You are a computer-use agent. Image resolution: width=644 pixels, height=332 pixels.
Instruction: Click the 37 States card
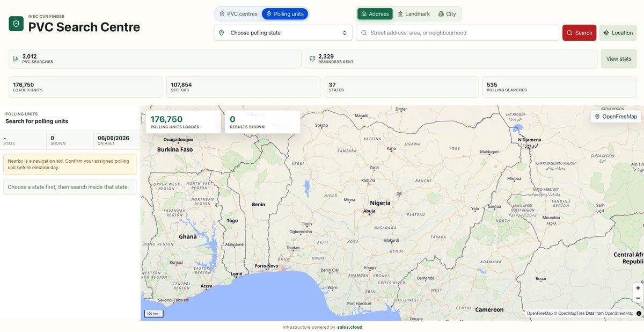point(401,87)
